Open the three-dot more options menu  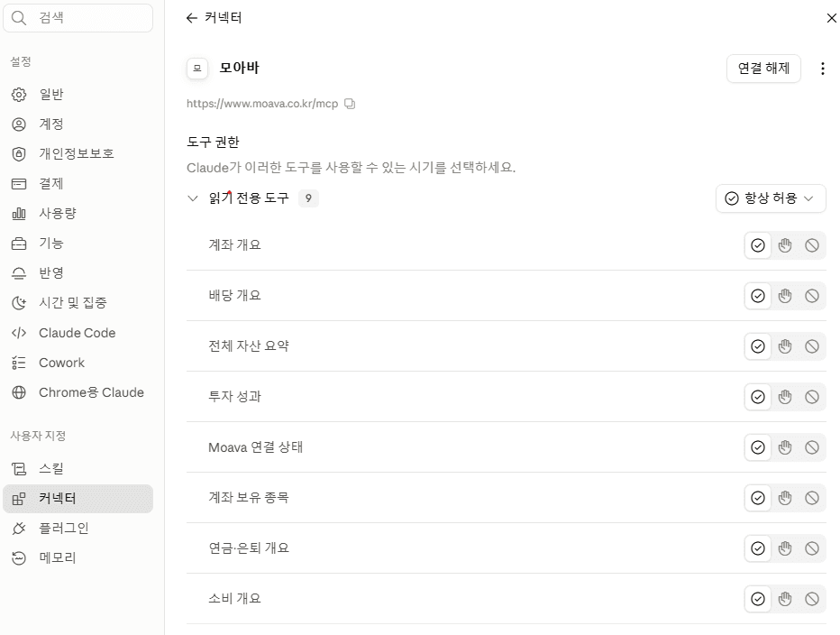[822, 69]
